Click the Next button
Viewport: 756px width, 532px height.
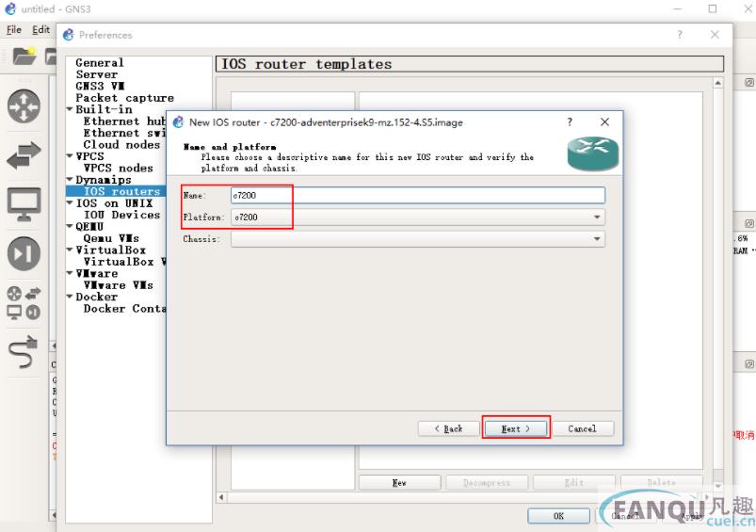[515, 428]
